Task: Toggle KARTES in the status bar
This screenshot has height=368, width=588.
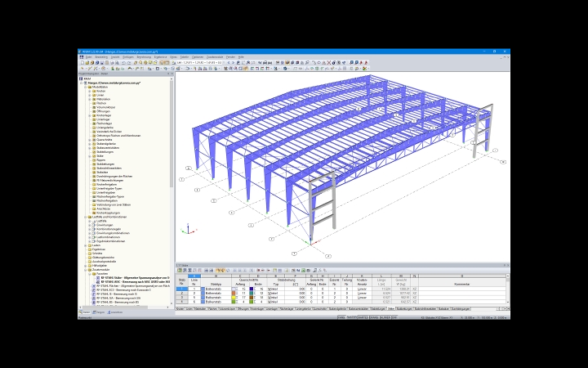Action: coord(363,317)
